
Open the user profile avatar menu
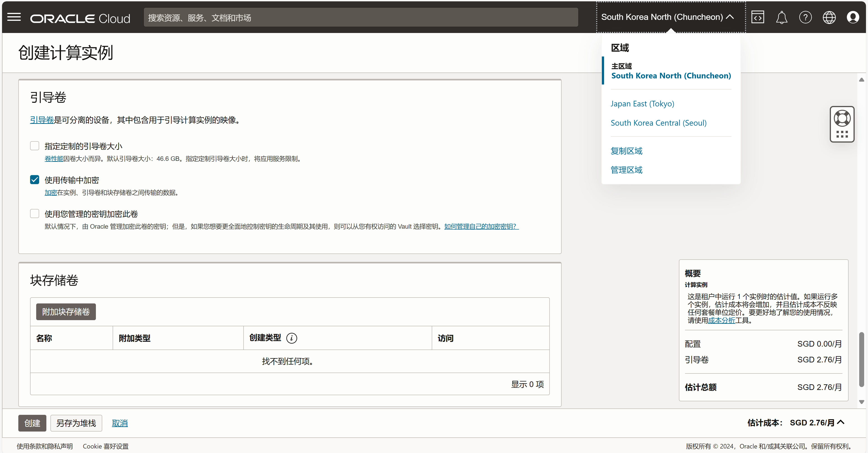(x=853, y=17)
